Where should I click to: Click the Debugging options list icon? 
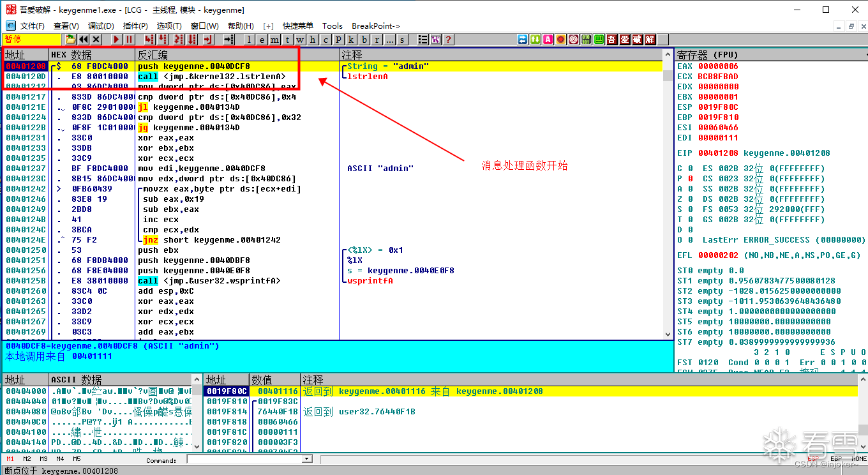click(423, 40)
